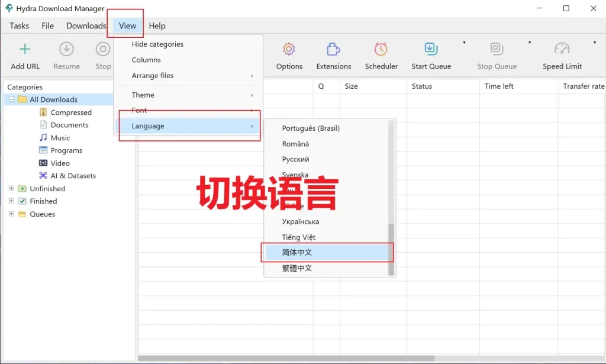The image size is (606, 364).
Task: Open the Downloads menu
Action: pos(86,26)
